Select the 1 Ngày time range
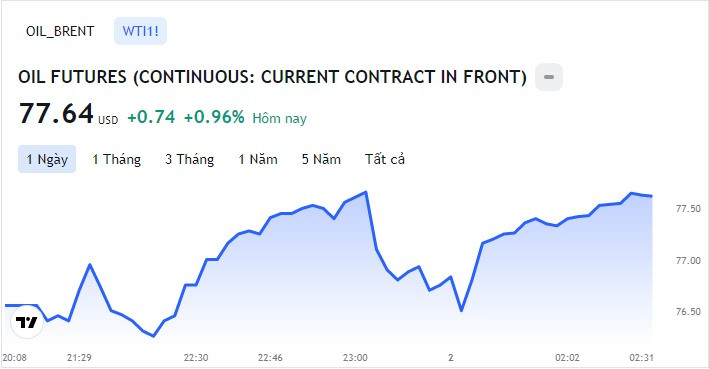709x369 pixels. coord(47,159)
